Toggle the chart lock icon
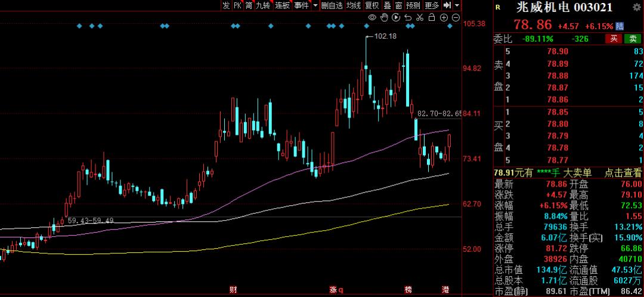The width and height of the screenshot is (644, 297). (x=431, y=17)
